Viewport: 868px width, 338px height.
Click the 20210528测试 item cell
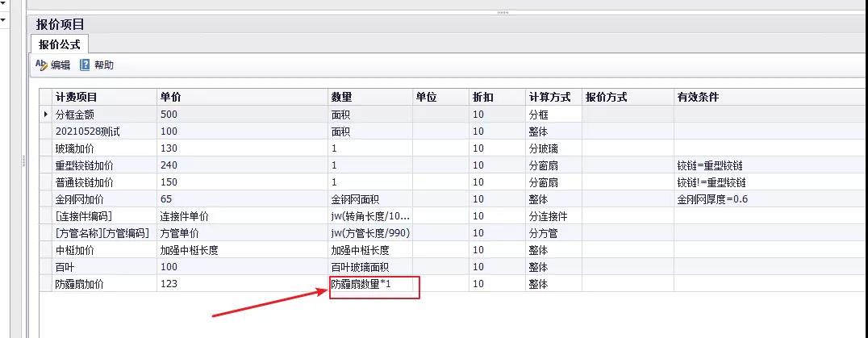click(x=87, y=131)
